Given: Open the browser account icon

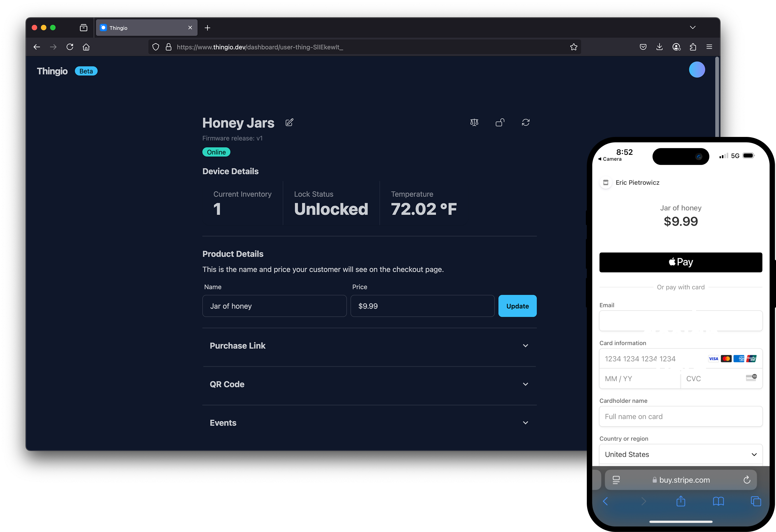Looking at the screenshot, I should pos(677,47).
